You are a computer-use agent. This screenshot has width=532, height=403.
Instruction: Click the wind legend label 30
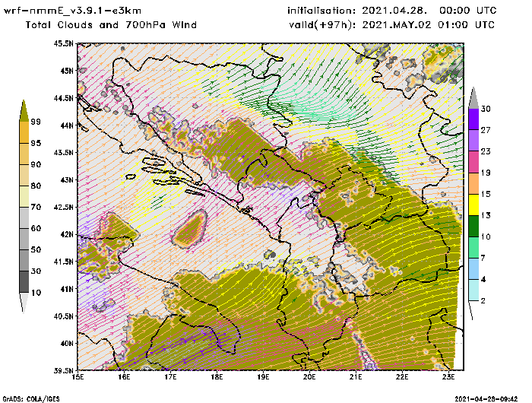pos(486,109)
